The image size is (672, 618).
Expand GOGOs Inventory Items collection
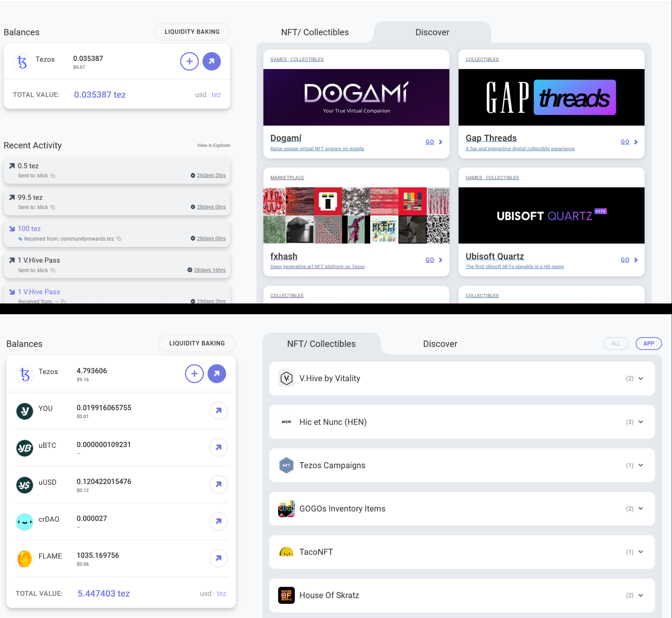(641, 508)
